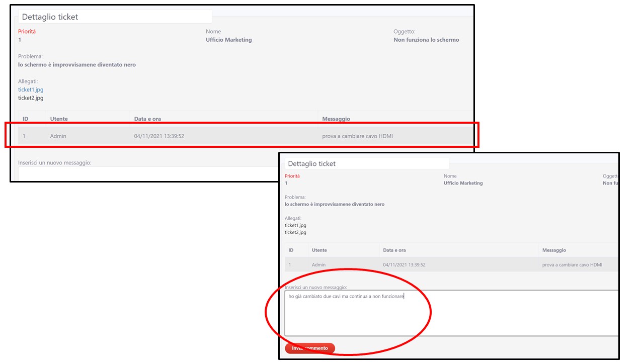Click the 'ID' column header in lower table
644x362 pixels.
(x=291, y=250)
